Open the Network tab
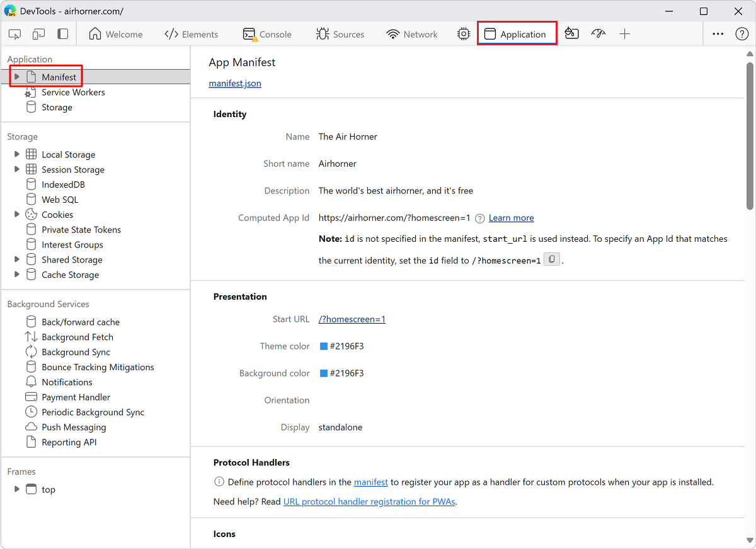Viewport: 756px width, 549px height. 412,34
